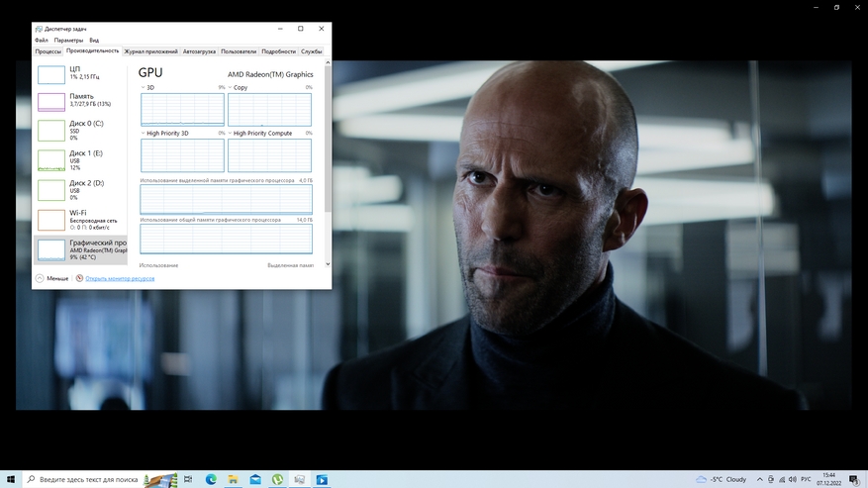Open the volume speaker tray icon
Screen dimensions: 868x488
[792, 479]
